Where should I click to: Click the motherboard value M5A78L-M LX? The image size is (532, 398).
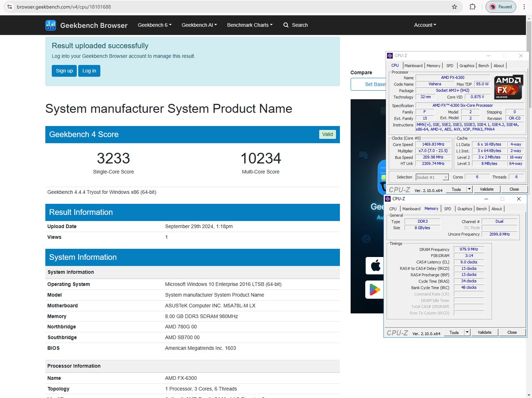pyautogui.click(x=210, y=306)
